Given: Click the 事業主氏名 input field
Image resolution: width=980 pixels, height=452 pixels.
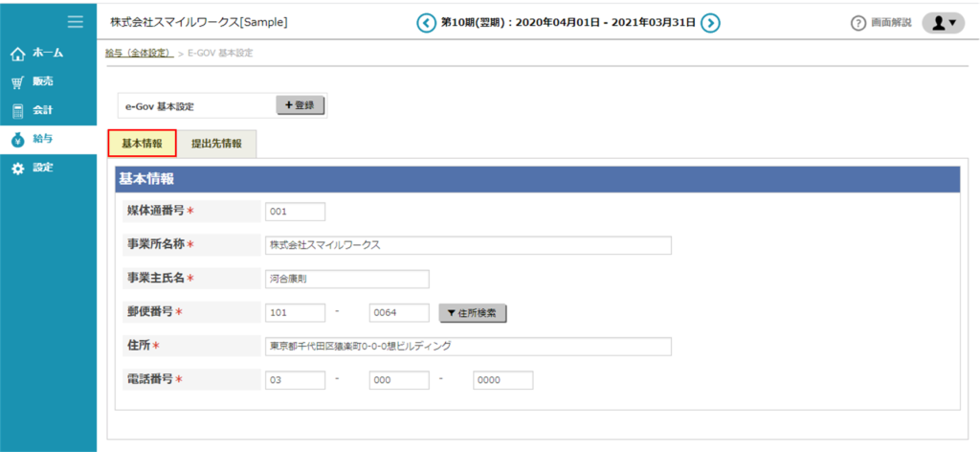Looking at the screenshot, I should pyautogui.click(x=346, y=280).
